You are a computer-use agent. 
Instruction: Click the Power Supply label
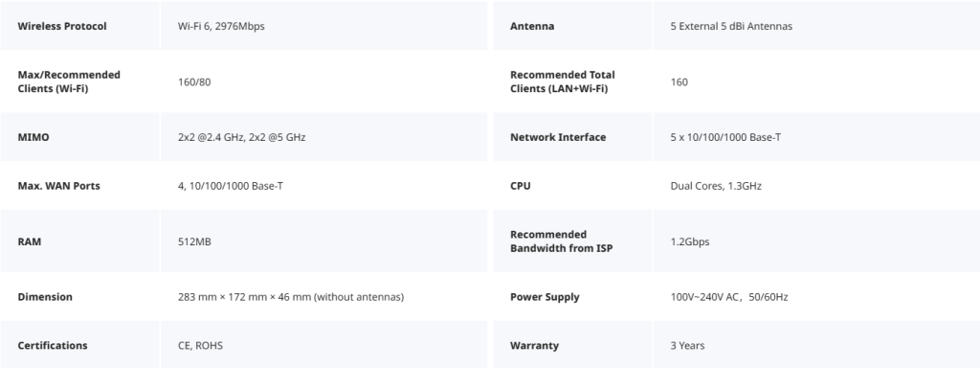coord(545,297)
